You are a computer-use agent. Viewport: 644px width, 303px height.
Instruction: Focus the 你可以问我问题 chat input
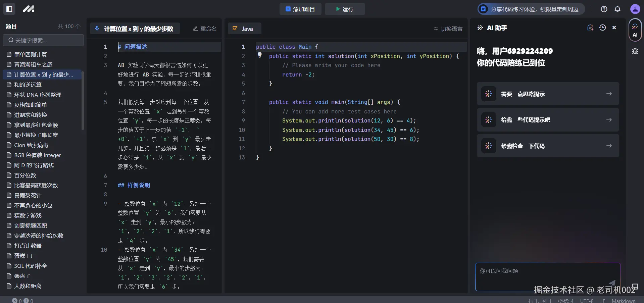[548, 277]
